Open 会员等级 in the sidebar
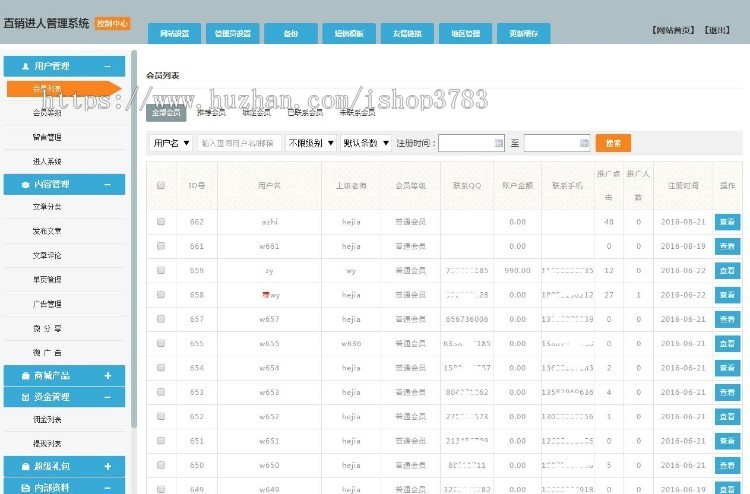Screen dimensions: 750x494 click(47, 113)
